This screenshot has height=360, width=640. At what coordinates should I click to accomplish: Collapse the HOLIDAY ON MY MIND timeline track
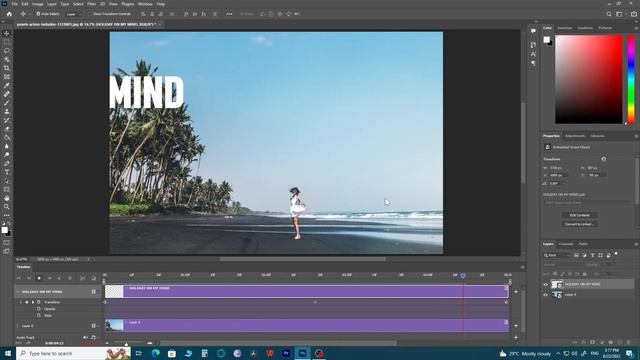pos(18,292)
